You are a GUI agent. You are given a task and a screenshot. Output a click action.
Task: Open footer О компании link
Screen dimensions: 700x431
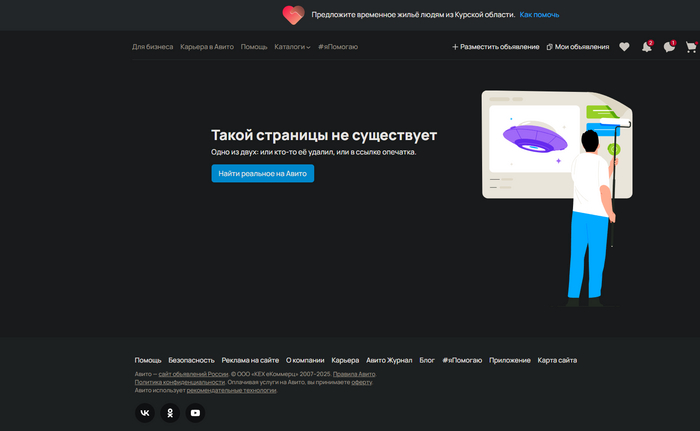point(305,360)
